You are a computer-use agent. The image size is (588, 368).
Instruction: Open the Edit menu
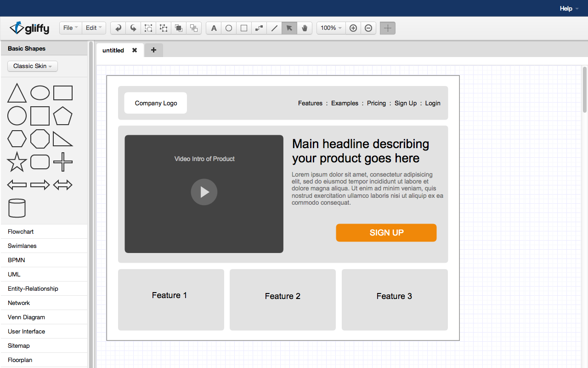(94, 28)
